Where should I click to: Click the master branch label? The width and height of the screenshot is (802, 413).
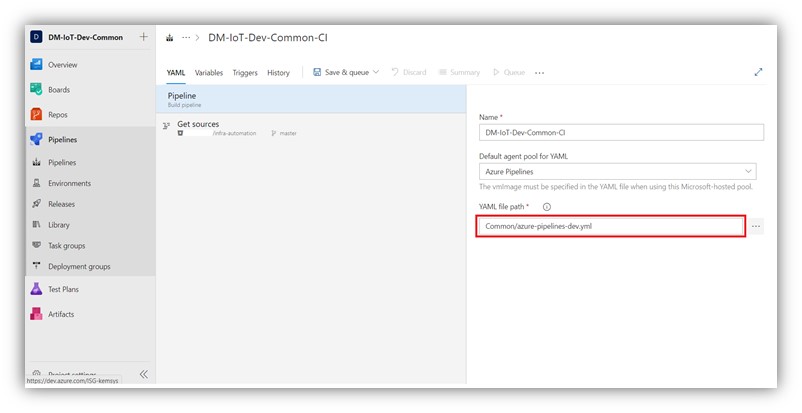click(x=288, y=133)
